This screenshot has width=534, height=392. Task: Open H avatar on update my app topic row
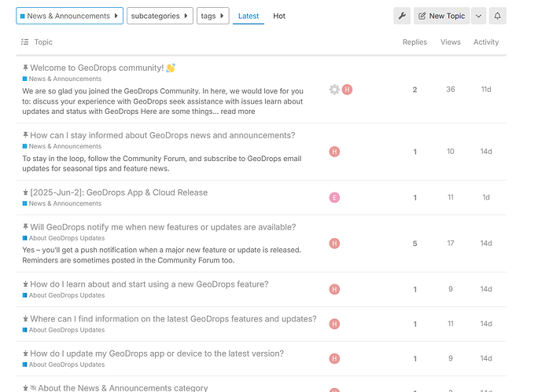[x=334, y=359]
